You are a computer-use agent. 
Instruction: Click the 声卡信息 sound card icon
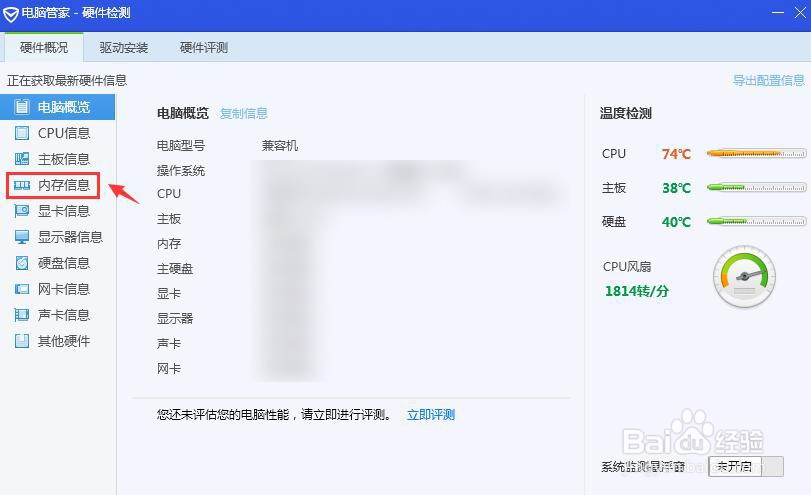point(22,314)
